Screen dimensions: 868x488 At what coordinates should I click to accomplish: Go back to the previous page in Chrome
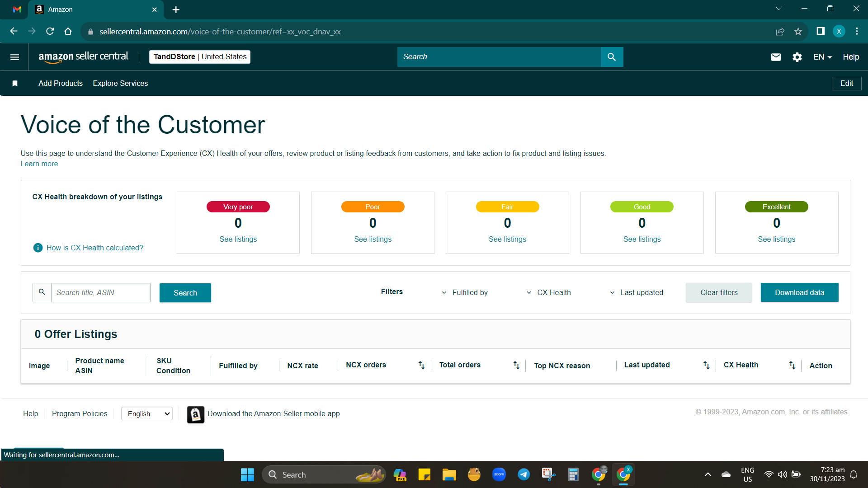(14, 31)
